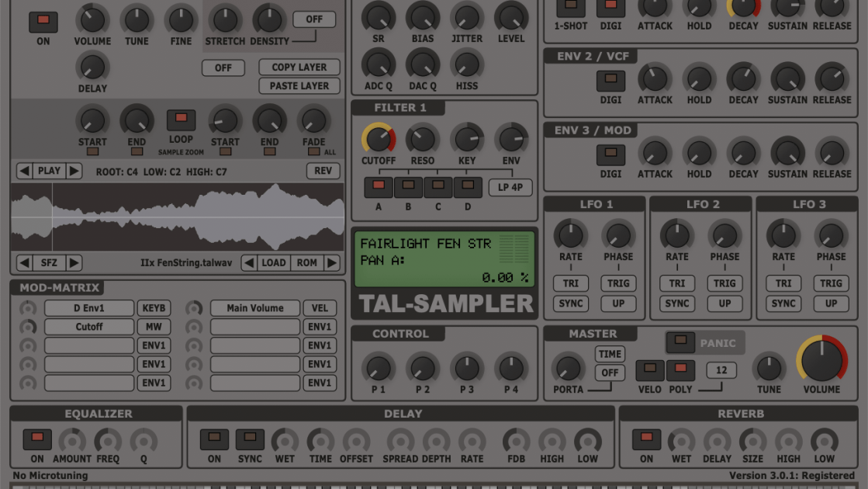Select filter layer D button
Viewport: 868px width, 489px height.
[468, 186]
